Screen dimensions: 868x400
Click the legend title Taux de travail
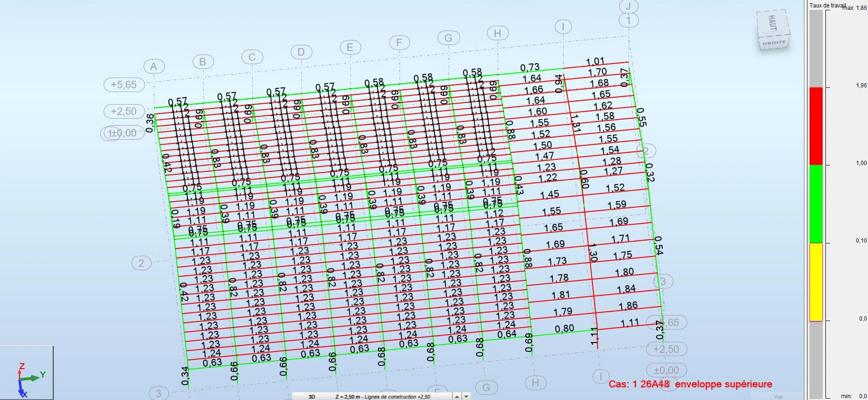tap(827, 6)
